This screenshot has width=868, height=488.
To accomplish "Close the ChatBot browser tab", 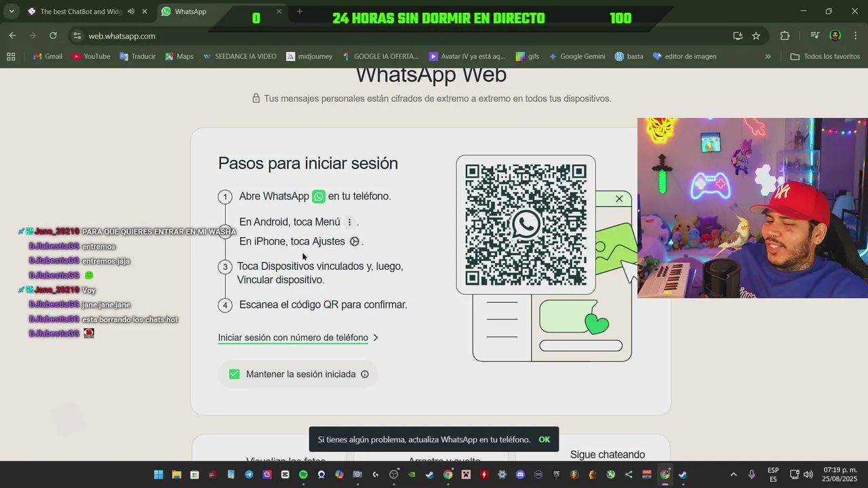I will (x=144, y=12).
